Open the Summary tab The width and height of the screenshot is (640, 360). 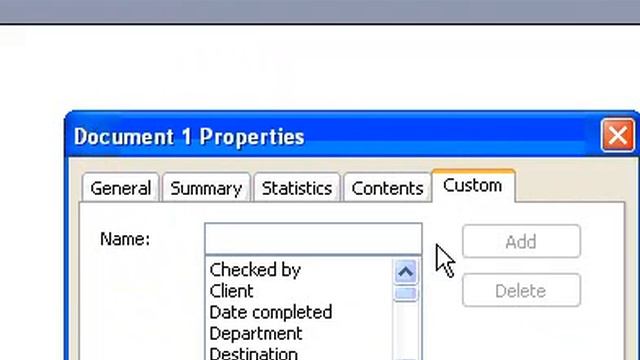206,188
